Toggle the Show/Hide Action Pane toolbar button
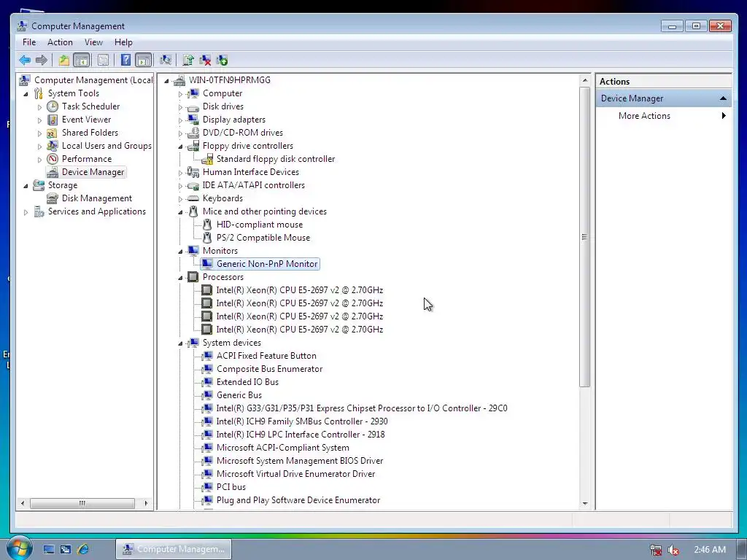 144,60
